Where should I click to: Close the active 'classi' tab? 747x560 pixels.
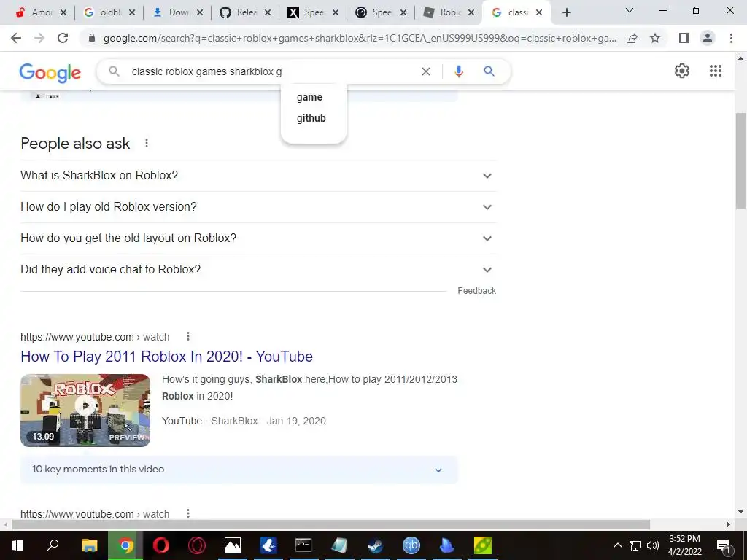pos(539,13)
